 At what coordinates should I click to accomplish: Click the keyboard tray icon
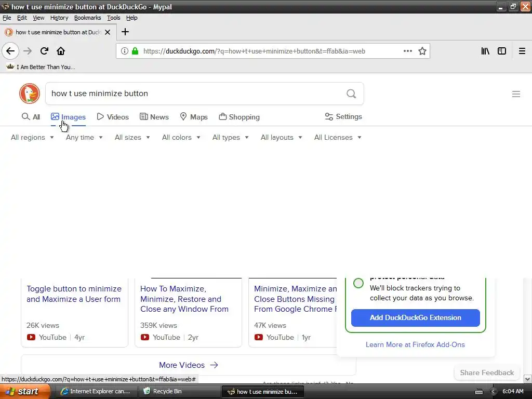point(479,392)
